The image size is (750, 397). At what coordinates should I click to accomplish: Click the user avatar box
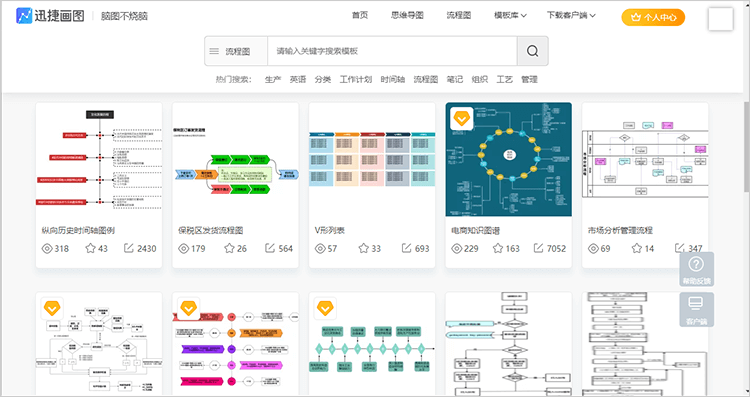720,19
